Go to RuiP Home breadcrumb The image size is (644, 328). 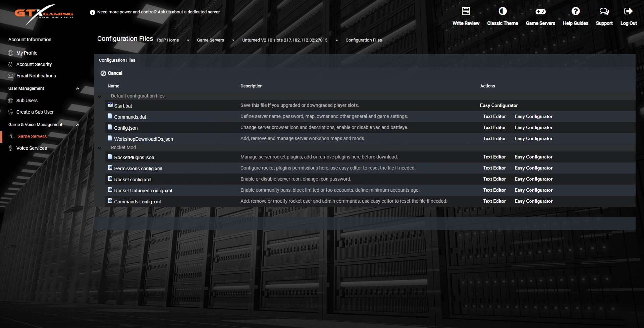tap(168, 40)
